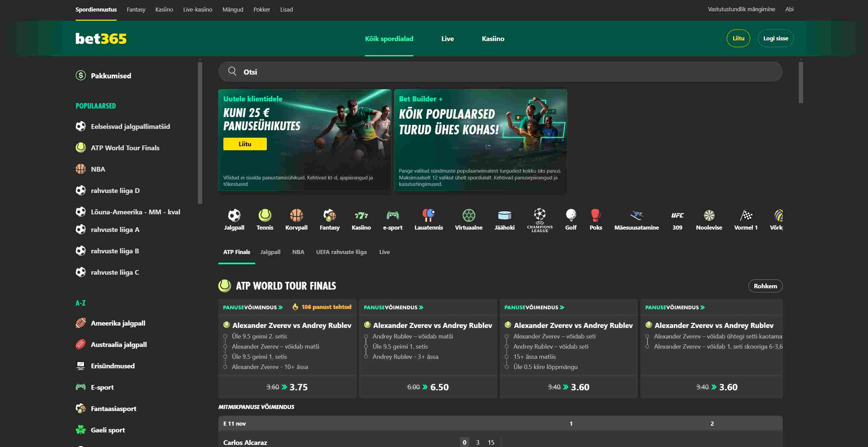Viewport: 868px width, 447px height.
Task: Open E-sport in the A-Z sidebar
Action: click(102, 387)
